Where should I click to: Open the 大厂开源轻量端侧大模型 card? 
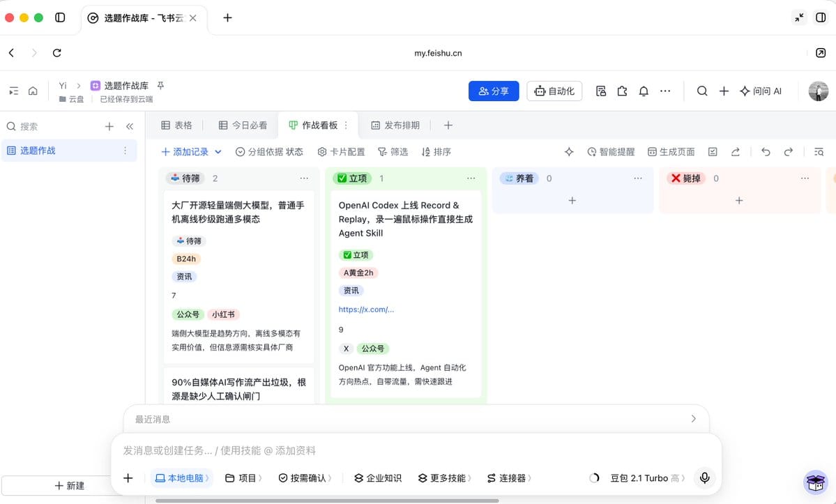[238, 277]
